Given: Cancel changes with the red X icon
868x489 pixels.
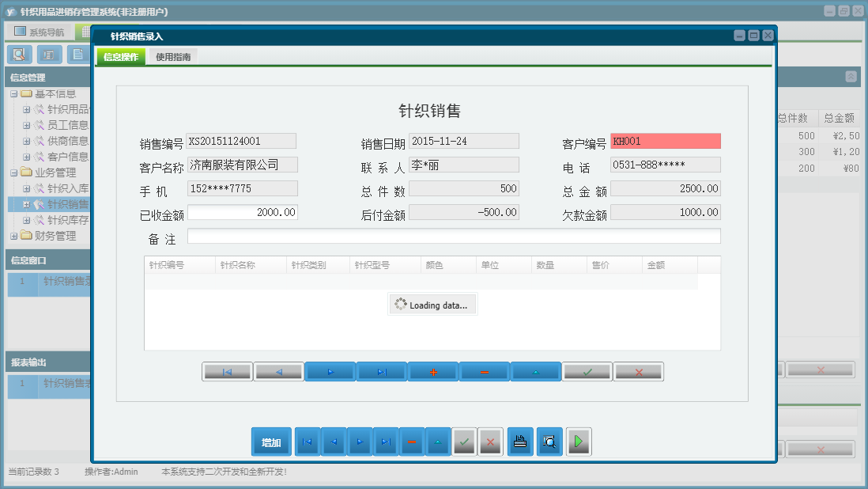Looking at the screenshot, I should point(638,371).
